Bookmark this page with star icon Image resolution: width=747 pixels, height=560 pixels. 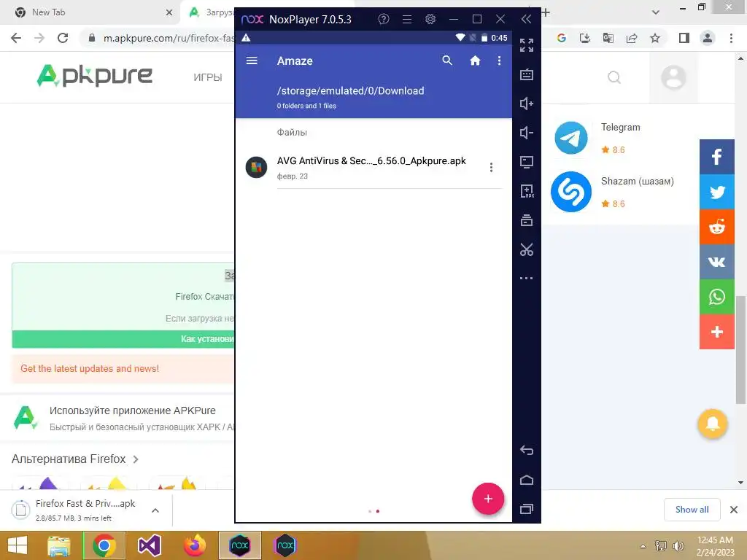(655, 38)
